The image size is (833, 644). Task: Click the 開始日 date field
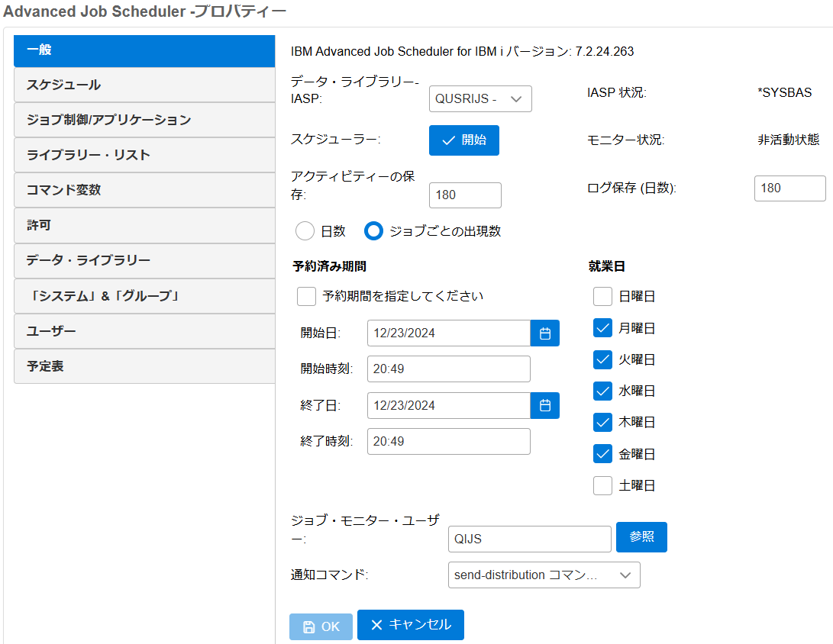(x=449, y=333)
